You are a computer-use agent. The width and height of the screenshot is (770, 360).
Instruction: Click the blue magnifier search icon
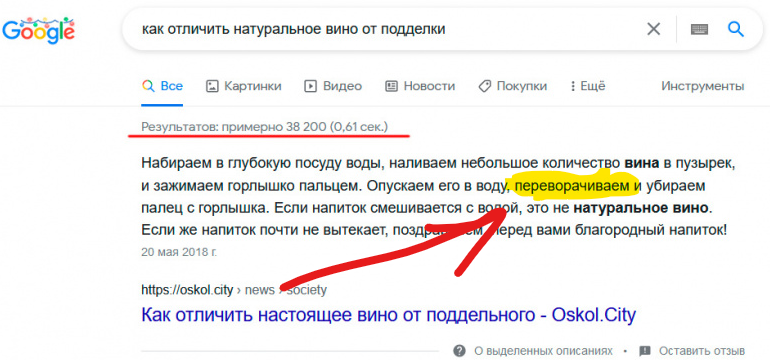point(735,29)
